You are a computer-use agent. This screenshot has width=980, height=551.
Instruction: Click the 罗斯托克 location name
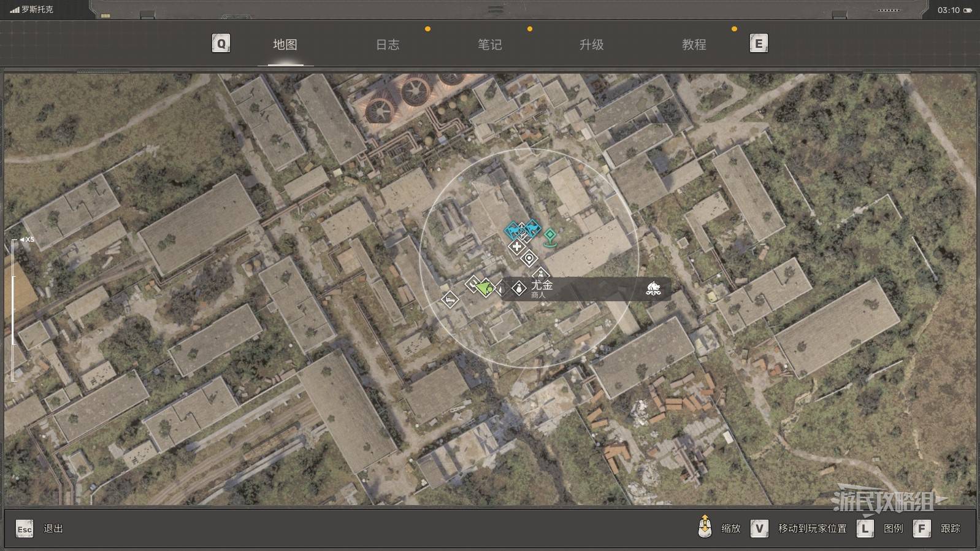click(37, 10)
